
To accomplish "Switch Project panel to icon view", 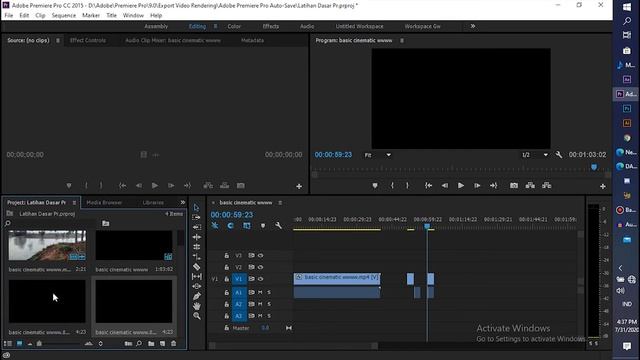I will (x=19, y=344).
